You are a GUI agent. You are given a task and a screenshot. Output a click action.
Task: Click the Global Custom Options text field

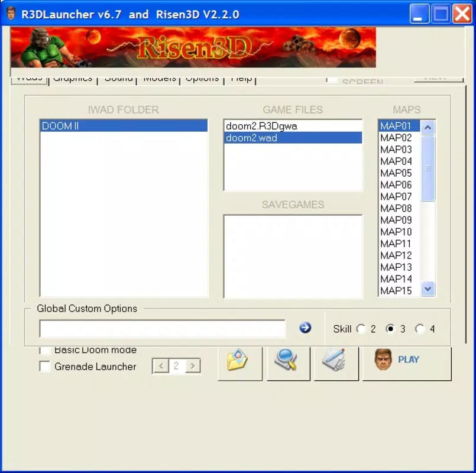tap(163, 329)
